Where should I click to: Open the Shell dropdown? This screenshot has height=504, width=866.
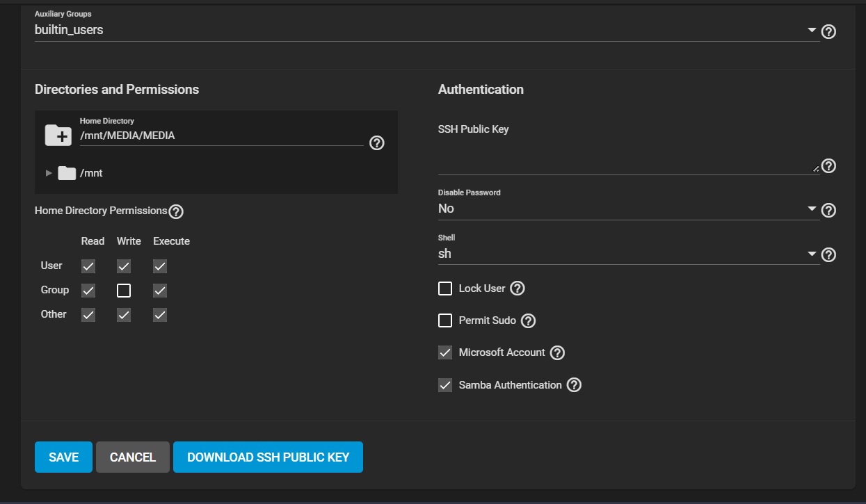(811, 254)
